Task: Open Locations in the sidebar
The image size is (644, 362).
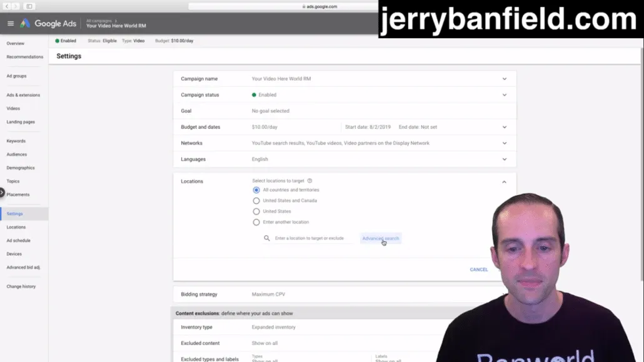Action: click(16, 227)
